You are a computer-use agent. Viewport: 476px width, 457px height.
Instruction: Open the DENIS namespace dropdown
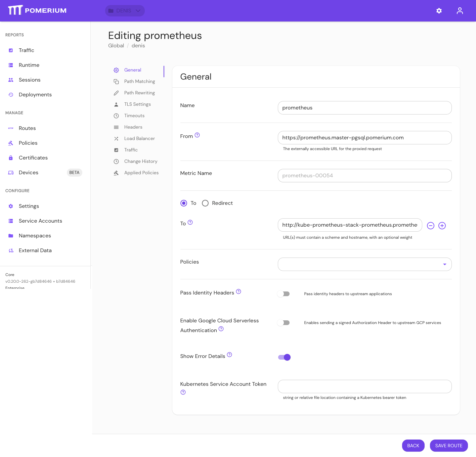click(x=125, y=11)
